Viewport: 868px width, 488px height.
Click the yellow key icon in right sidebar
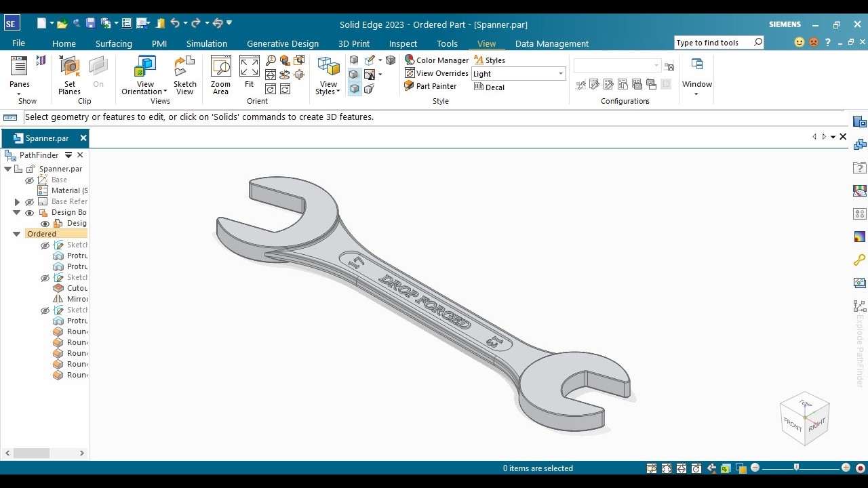[860, 260]
